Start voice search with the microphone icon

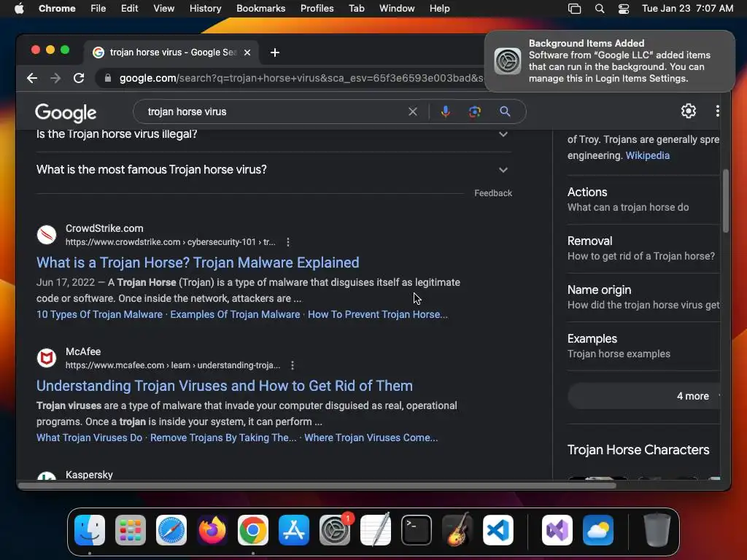(446, 112)
